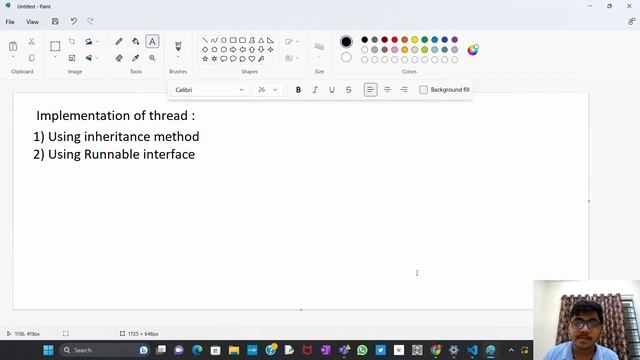Choose the yellow palette color
The width and height of the screenshot is (640, 360).
(415, 40)
